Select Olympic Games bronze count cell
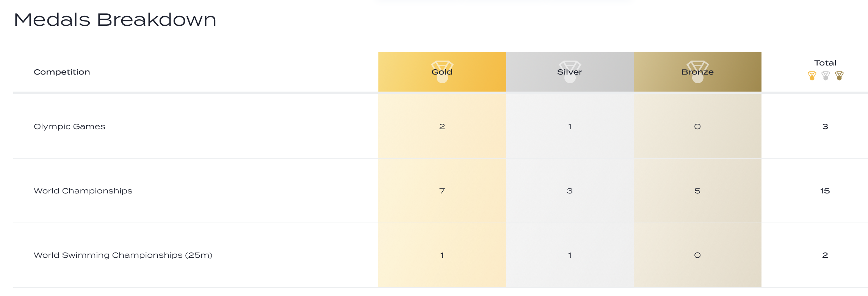Screen dimensions: 868x296 click(697, 126)
